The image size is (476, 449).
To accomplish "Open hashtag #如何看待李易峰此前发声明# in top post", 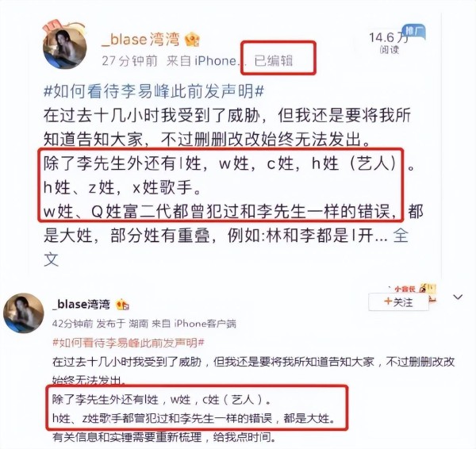I will click(x=154, y=90).
